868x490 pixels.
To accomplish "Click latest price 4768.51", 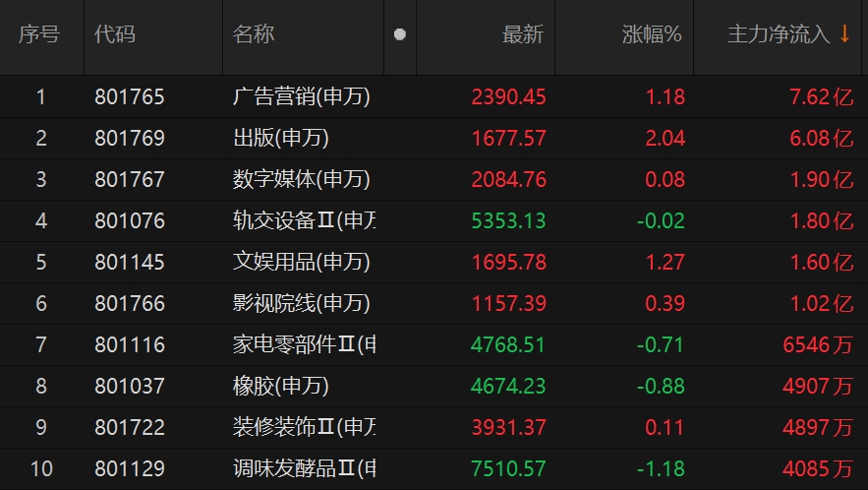I will pyautogui.click(x=508, y=345).
